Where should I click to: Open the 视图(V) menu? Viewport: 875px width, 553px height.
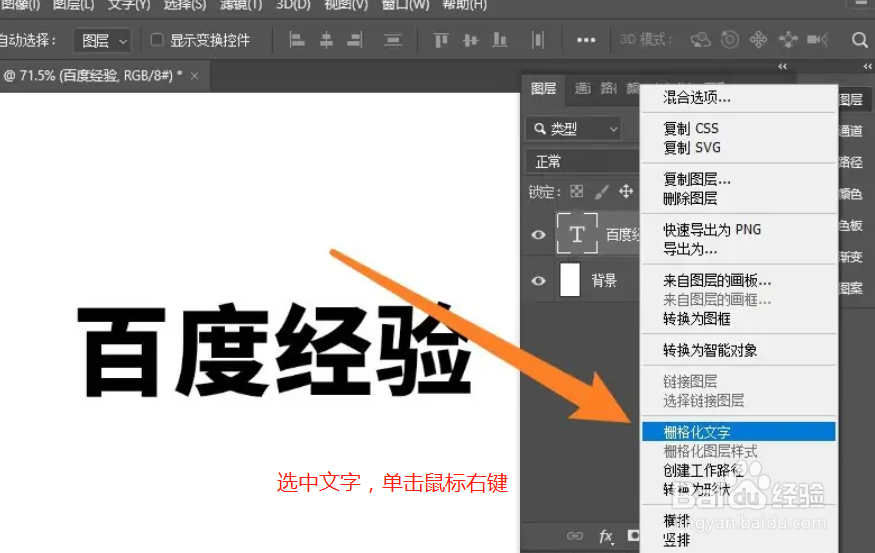pyautogui.click(x=346, y=5)
